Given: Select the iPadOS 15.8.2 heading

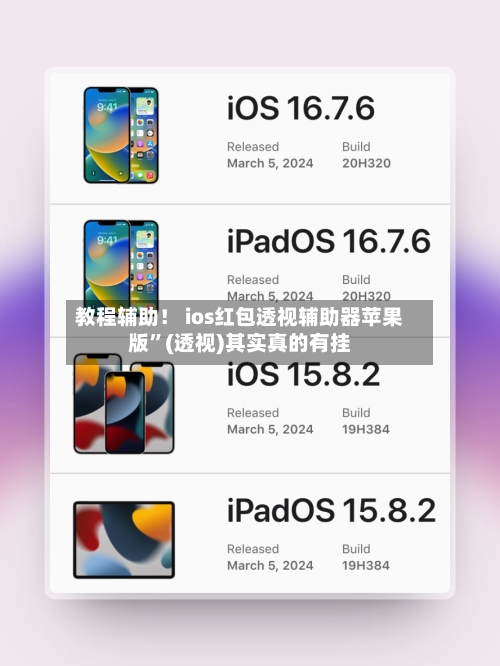Looking at the screenshot, I should pos(331,510).
